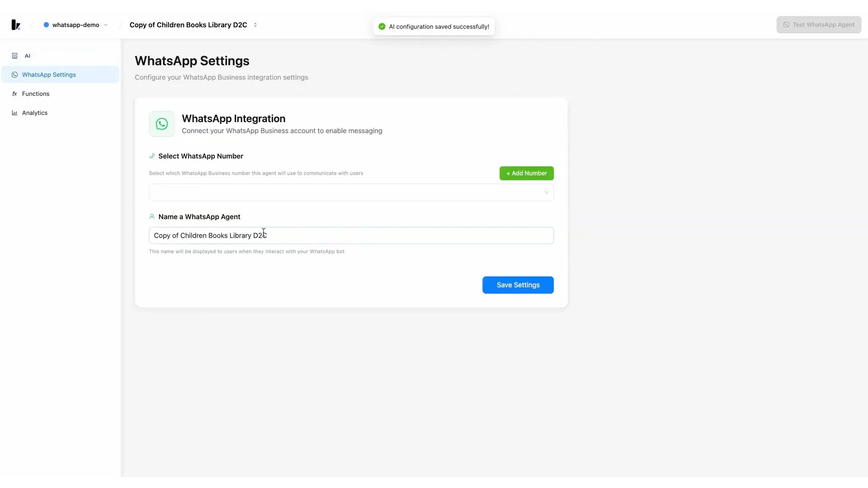Click the Analytics bar chart icon
Viewport: 868px width, 488px height.
point(14,113)
